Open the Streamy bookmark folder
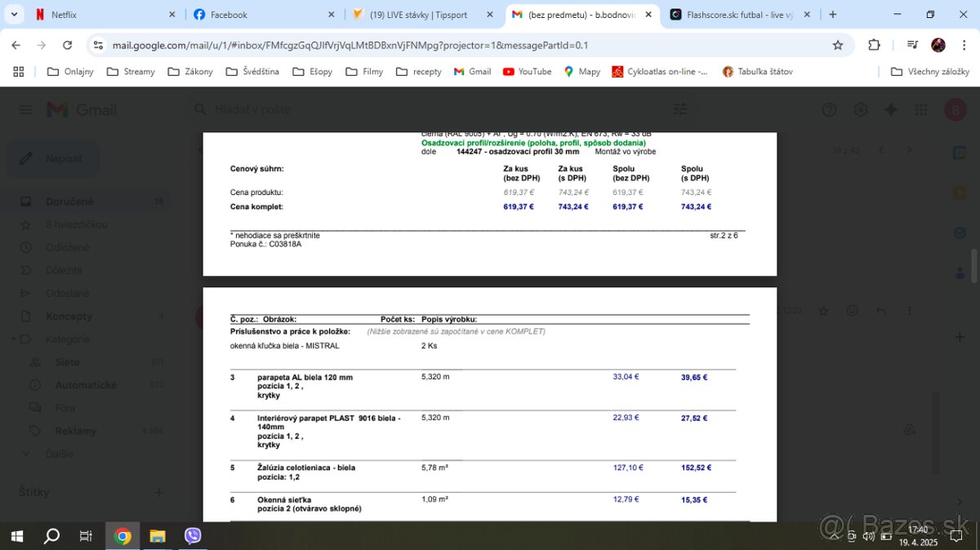This screenshot has height=550, width=980. (x=131, y=72)
